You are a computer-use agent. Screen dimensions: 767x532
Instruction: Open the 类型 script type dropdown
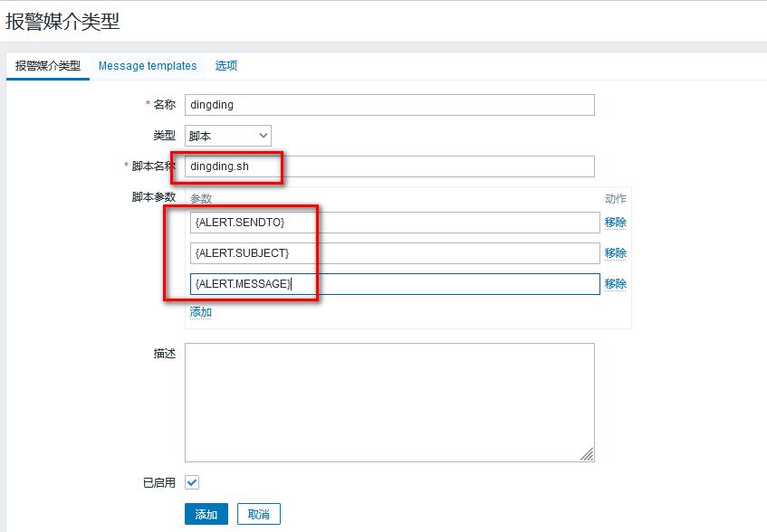(227, 136)
